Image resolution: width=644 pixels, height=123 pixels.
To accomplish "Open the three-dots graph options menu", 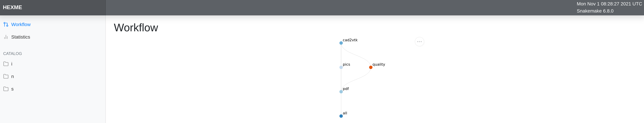I will [x=419, y=42].
